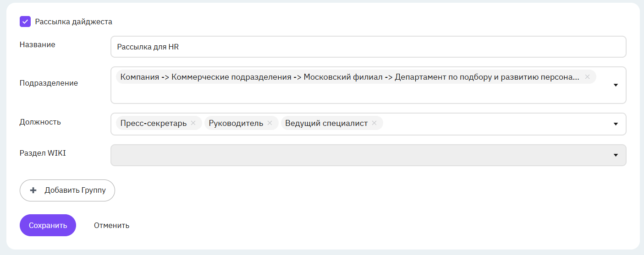
Task: Click the Отменить link
Action: 111,225
